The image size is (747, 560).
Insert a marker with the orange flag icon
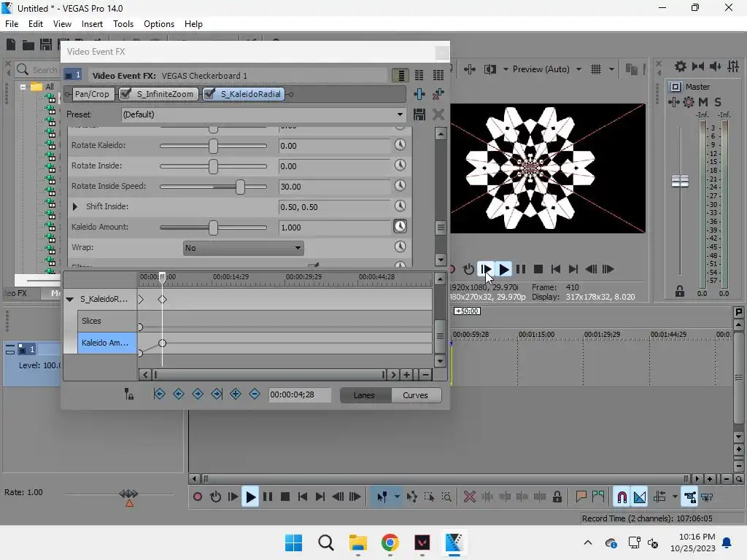tap(581, 497)
